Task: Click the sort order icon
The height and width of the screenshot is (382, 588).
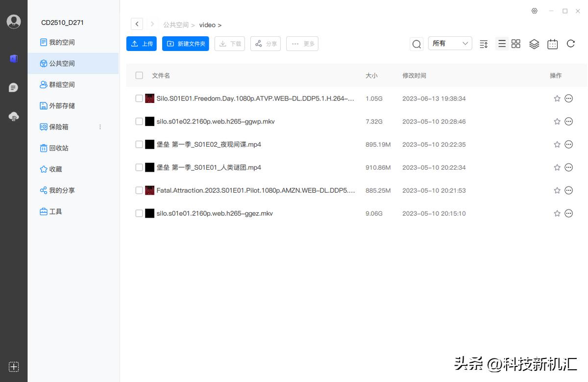Action: [x=483, y=44]
